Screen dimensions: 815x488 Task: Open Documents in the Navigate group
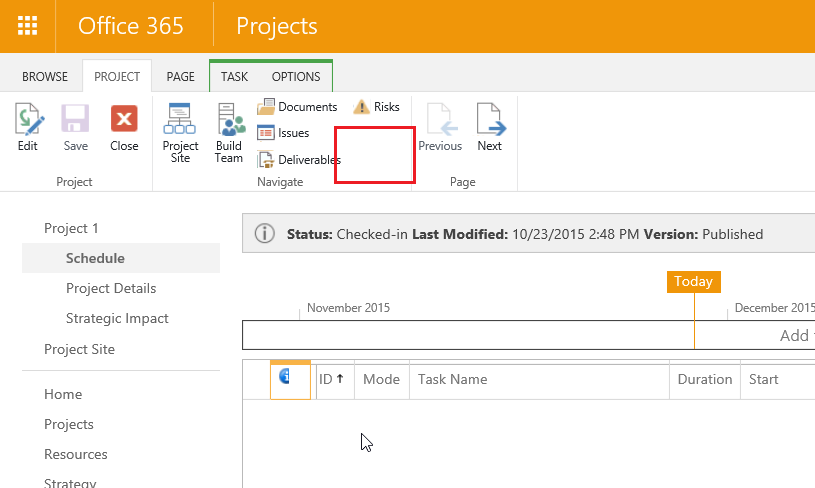(297, 107)
